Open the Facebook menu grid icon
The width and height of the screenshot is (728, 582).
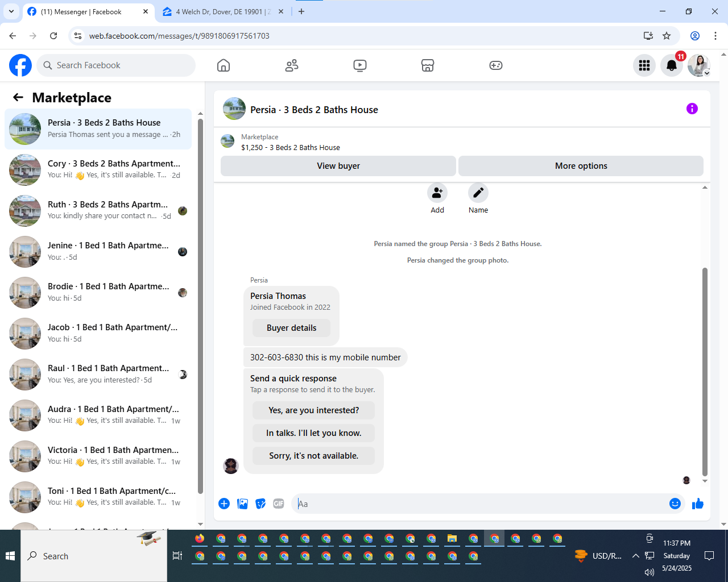(644, 65)
